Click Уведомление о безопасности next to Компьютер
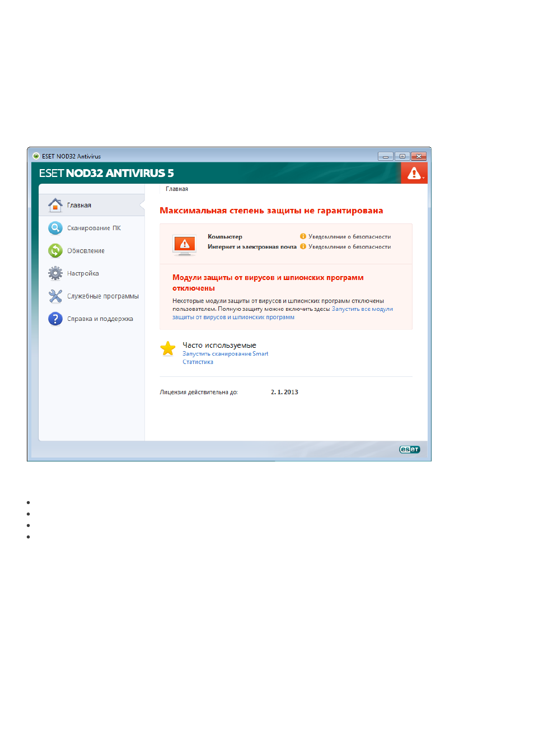534x756 pixels. (350, 237)
